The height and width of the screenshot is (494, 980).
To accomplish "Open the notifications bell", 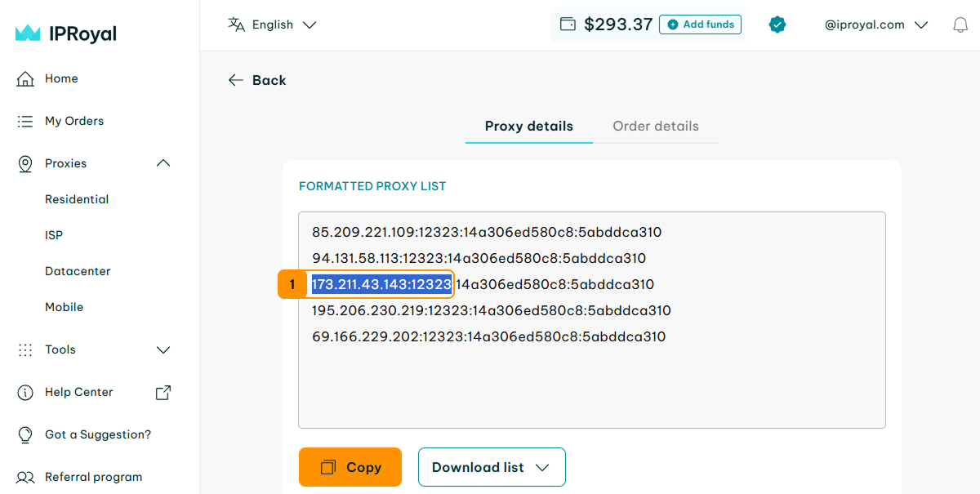I will tap(960, 25).
